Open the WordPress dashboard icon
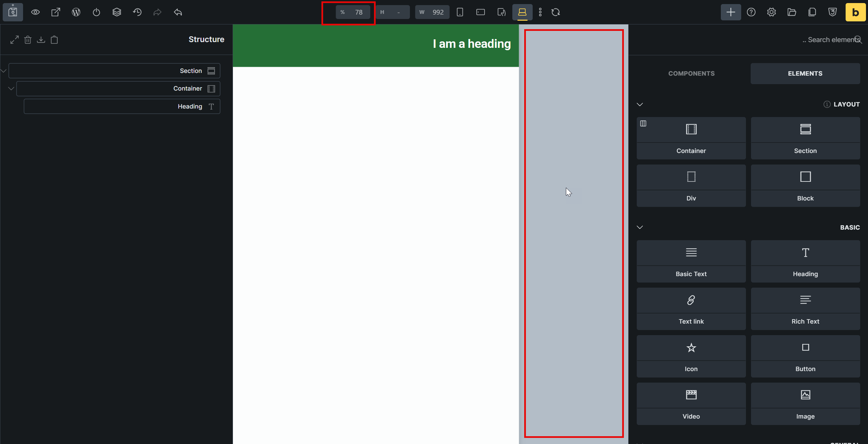The width and height of the screenshot is (868, 444). (76, 12)
